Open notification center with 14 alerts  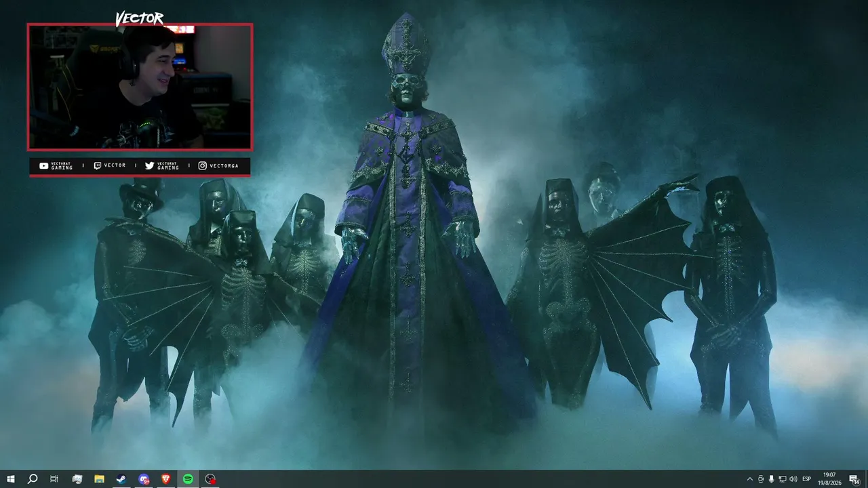click(x=854, y=479)
